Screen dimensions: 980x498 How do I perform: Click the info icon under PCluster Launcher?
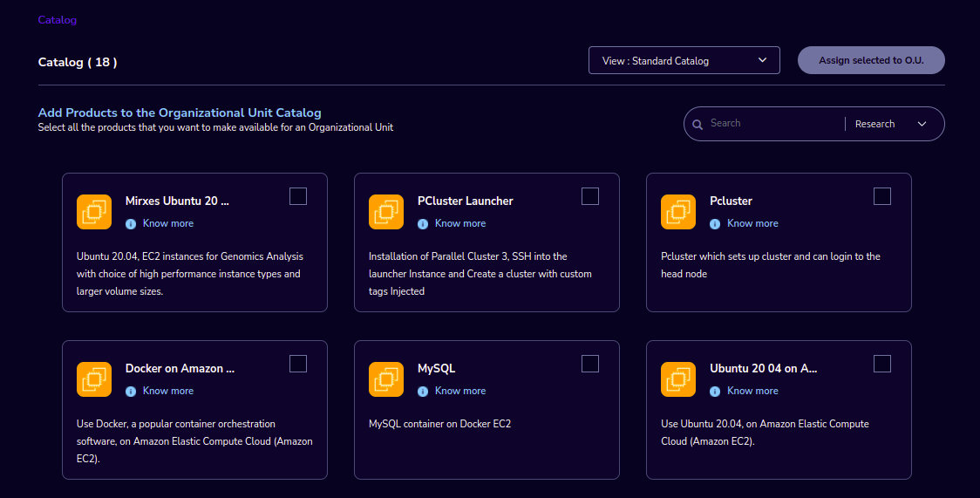point(423,223)
